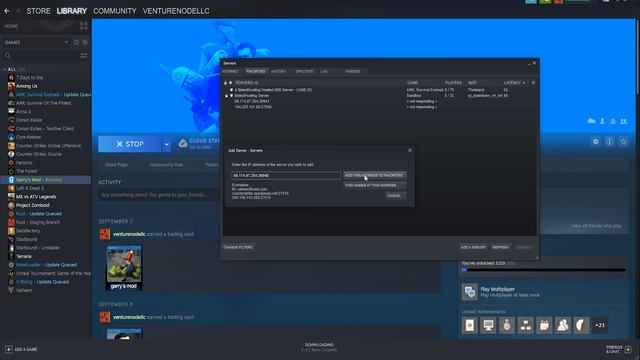Viewport: 640px width, 360px height.
Task: Switch to the Friends servers tab
Action: pyautogui.click(x=352, y=71)
